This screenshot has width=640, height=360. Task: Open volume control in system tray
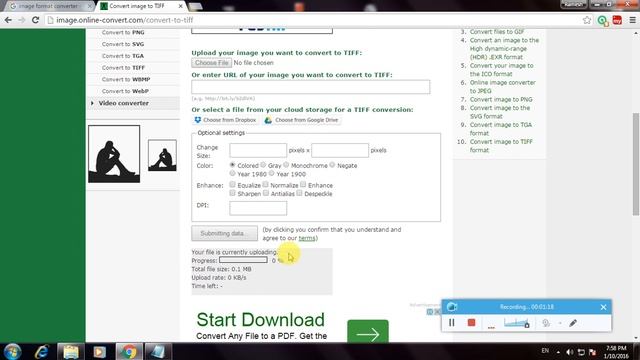tap(570, 352)
